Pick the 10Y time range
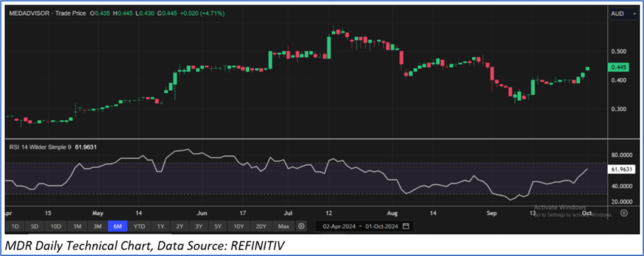Screen dimensions: 644x256 coord(239,226)
